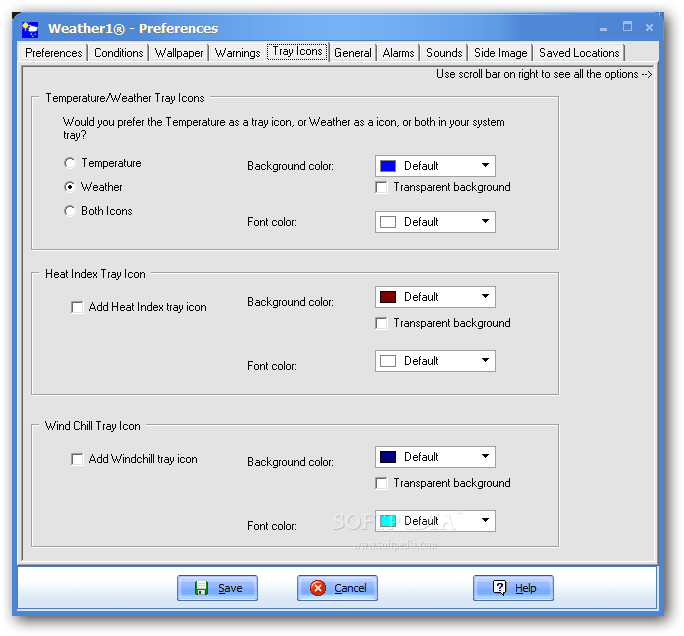
Task: Open Wind Chill Font color dropdown
Action: tap(435, 521)
